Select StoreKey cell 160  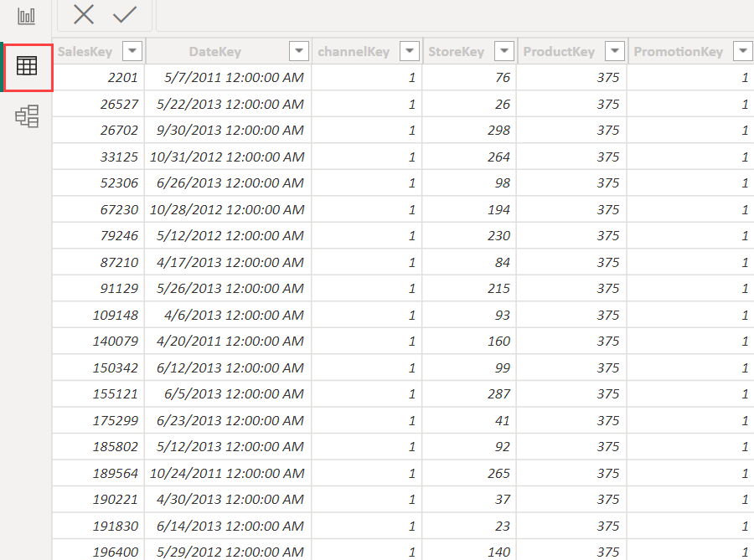[x=469, y=341]
